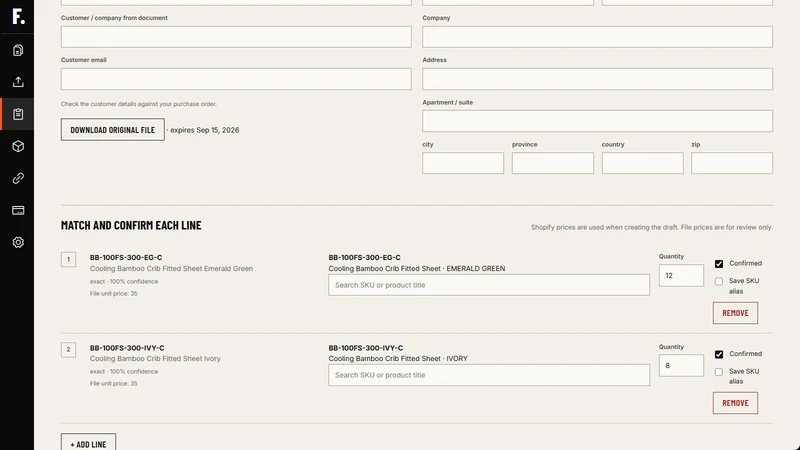Click 'Match and confirm each line' heading
Image resolution: width=800 pixels, height=450 pixels.
click(131, 225)
